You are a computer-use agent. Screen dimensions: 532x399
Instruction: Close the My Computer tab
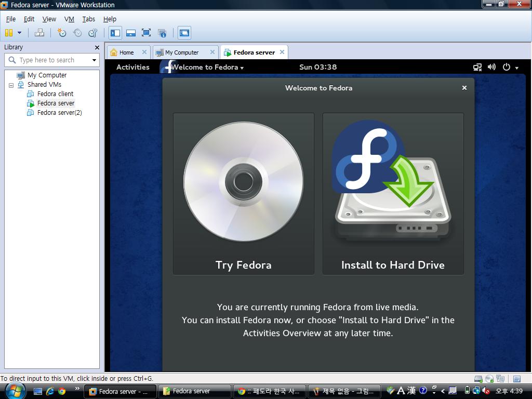(212, 52)
